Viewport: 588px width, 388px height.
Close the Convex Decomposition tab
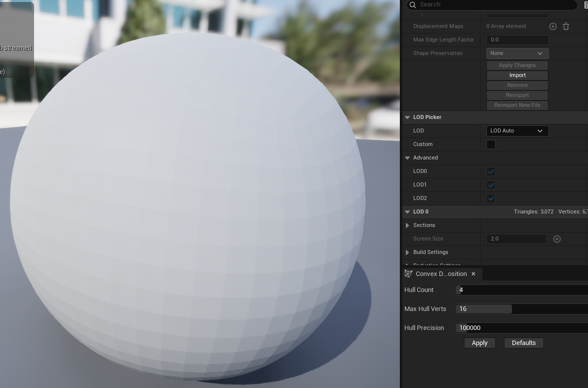tap(473, 274)
